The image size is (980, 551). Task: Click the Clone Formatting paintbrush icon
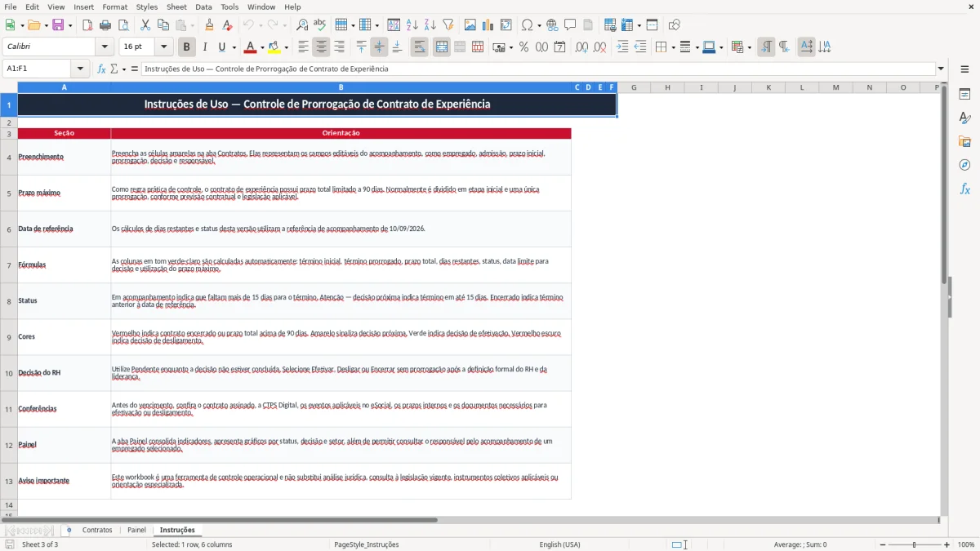tap(210, 25)
